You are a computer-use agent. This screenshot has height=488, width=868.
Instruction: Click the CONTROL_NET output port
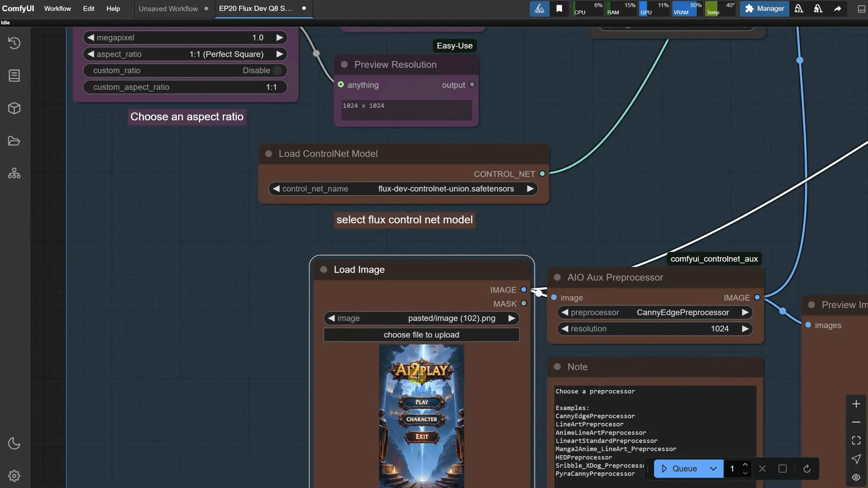pyautogui.click(x=542, y=174)
